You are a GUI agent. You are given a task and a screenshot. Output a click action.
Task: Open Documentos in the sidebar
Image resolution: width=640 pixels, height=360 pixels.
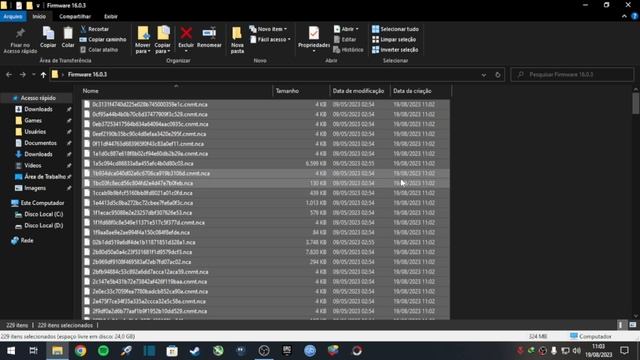(40, 143)
